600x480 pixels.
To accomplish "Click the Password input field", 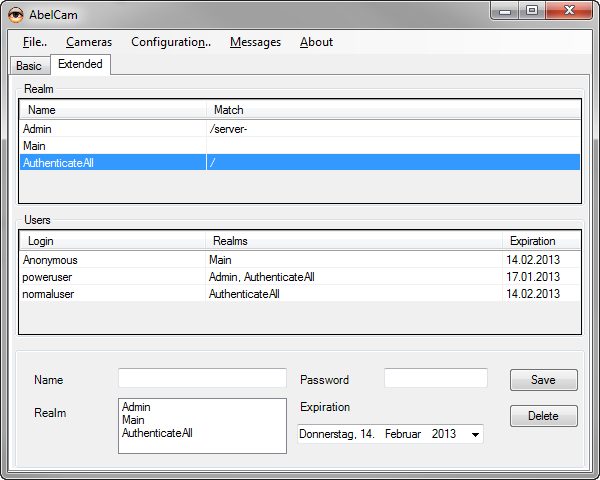I will (435, 378).
